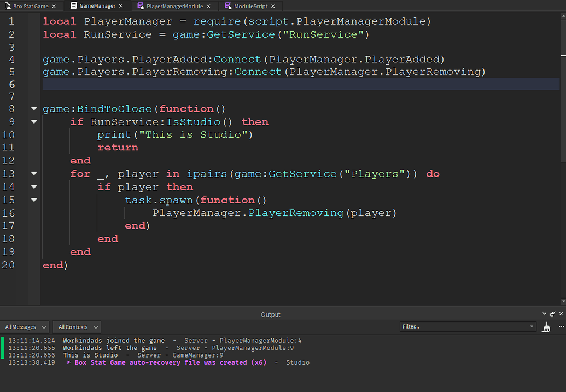Click the 'This is Studio' output line
This screenshot has width=566, height=392.
click(x=90, y=355)
